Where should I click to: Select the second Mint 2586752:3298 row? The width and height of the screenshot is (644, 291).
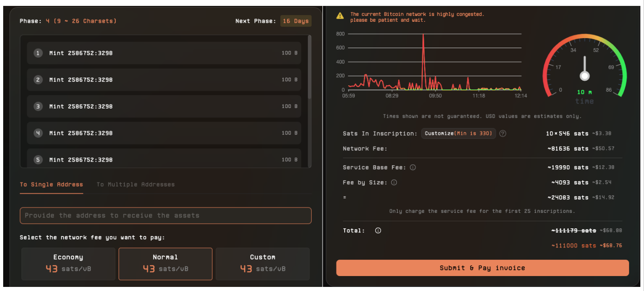tap(164, 80)
